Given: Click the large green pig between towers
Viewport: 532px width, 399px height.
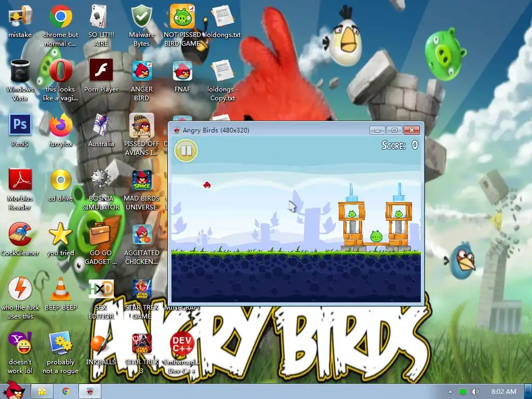Looking at the screenshot, I should click(x=376, y=236).
